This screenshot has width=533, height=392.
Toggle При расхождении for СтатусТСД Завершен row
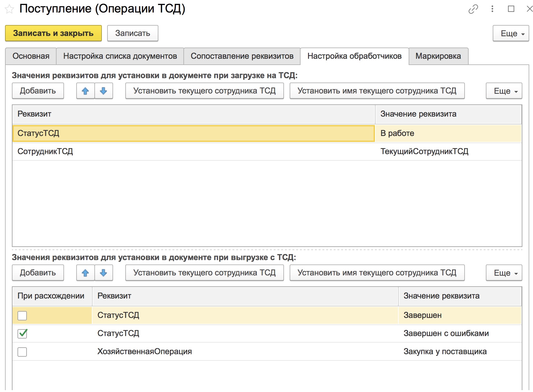point(22,316)
